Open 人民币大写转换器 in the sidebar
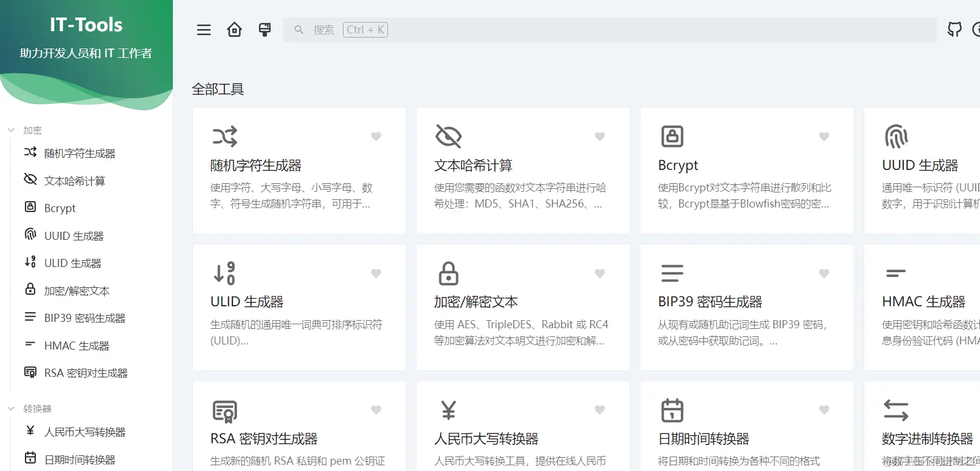 85,432
